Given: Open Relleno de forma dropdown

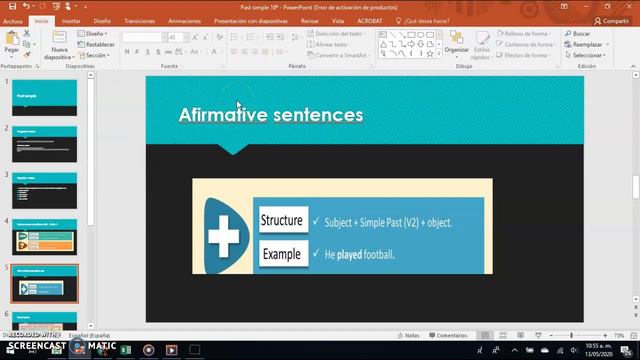Looking at the screenshot, I should [524, 34].
